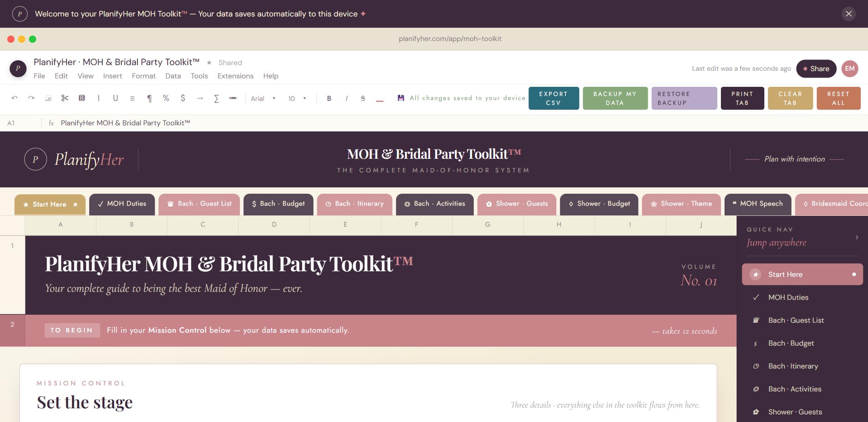Select the gold Start Here tab

50,205
